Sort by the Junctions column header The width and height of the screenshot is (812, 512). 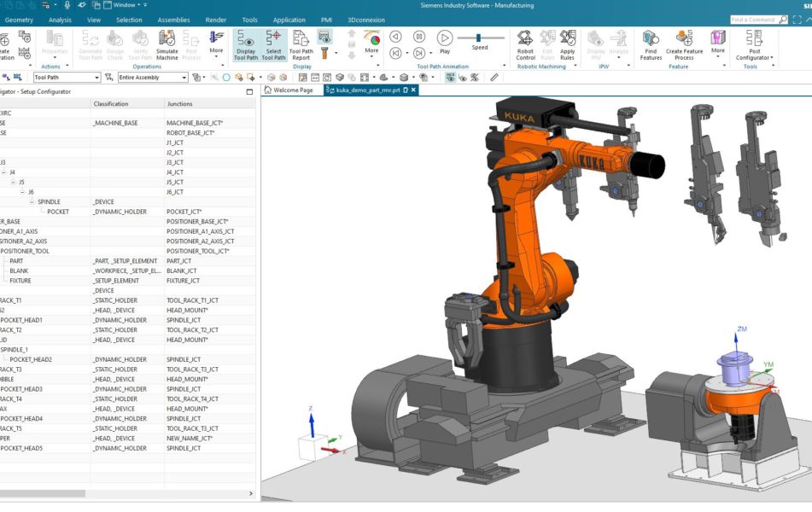[210, 103]
